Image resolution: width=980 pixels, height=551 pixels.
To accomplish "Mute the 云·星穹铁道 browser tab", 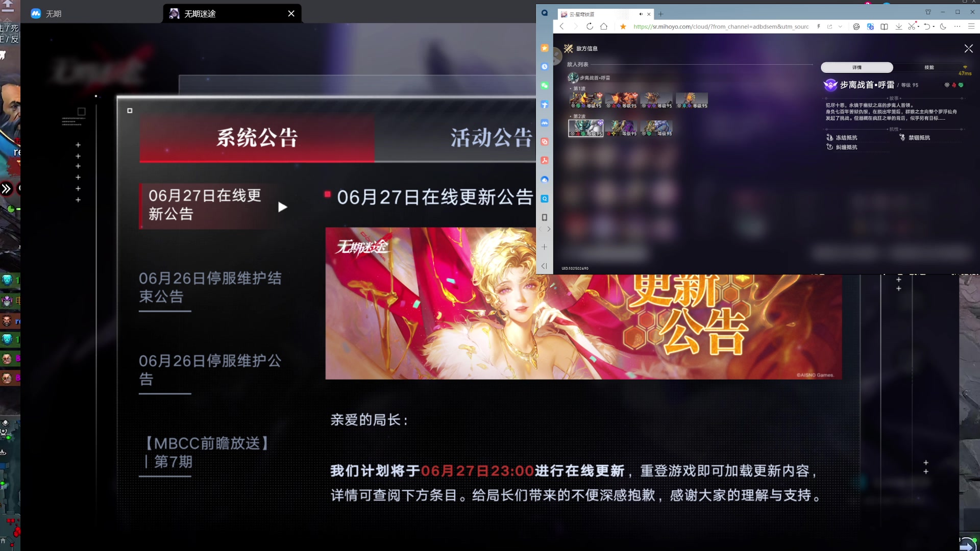I will (x=641, y=14).
